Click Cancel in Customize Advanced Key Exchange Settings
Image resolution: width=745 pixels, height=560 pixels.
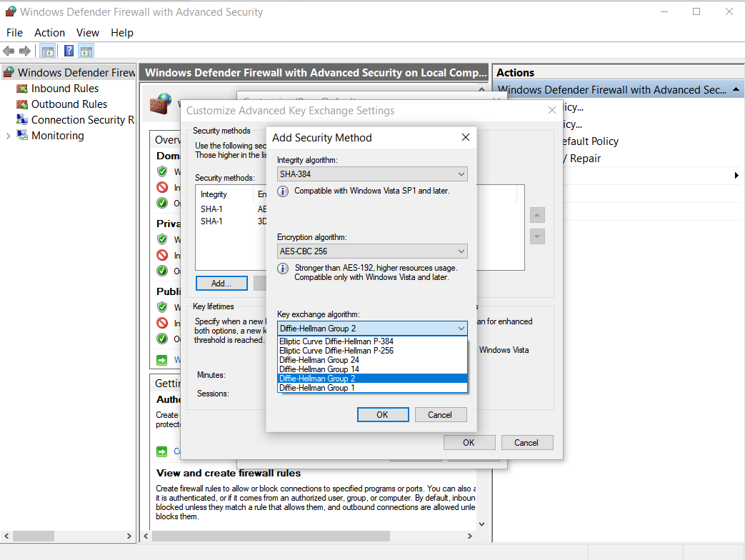(526, 442)
